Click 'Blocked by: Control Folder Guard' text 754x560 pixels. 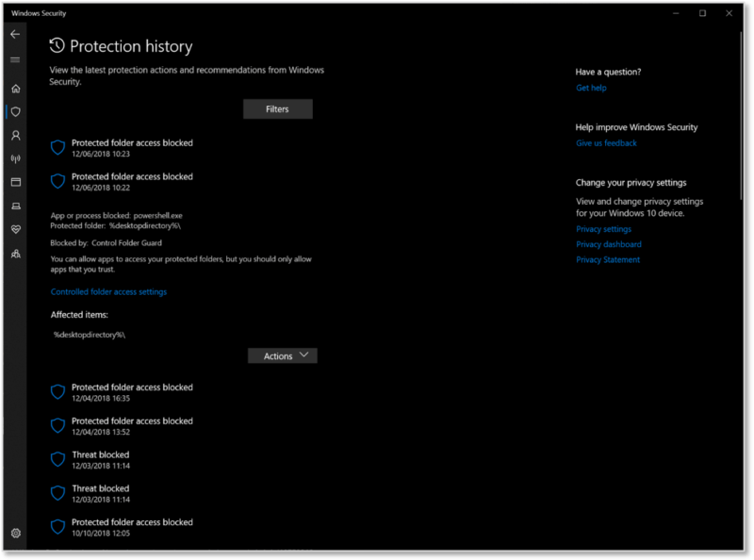pyautogui.click(x=106, y=243)
